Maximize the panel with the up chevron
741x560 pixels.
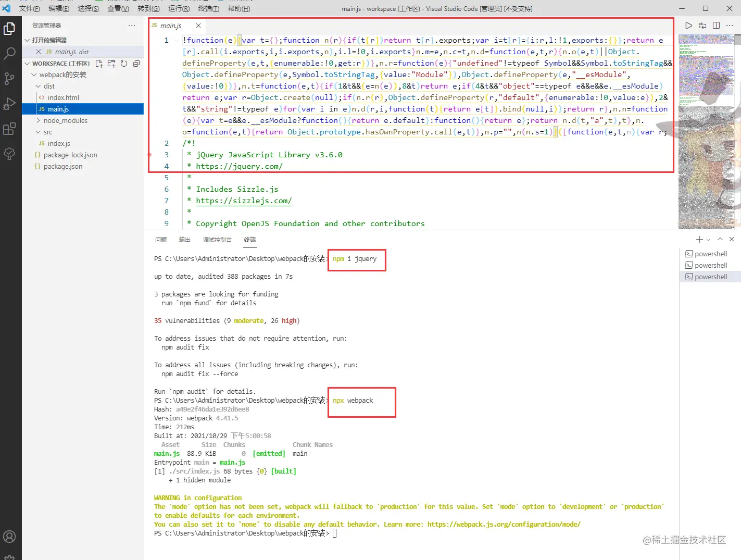[x=720, y=239]
